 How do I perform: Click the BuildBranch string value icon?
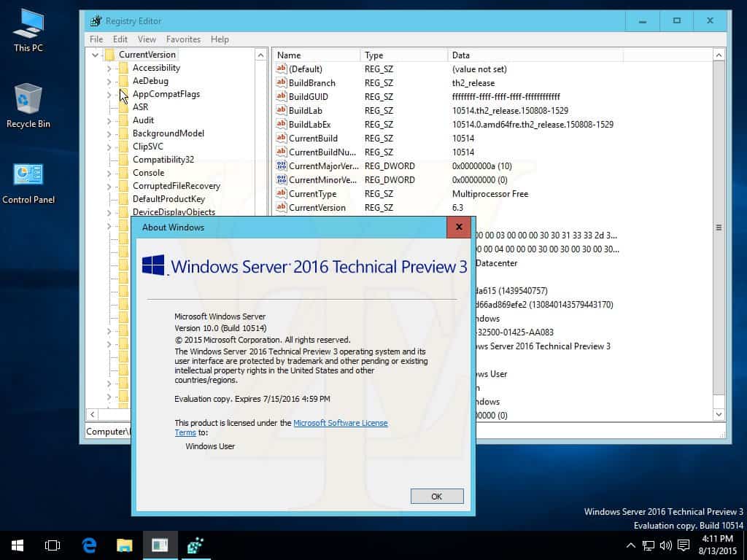pyautogui.click(x=281, y=82)
